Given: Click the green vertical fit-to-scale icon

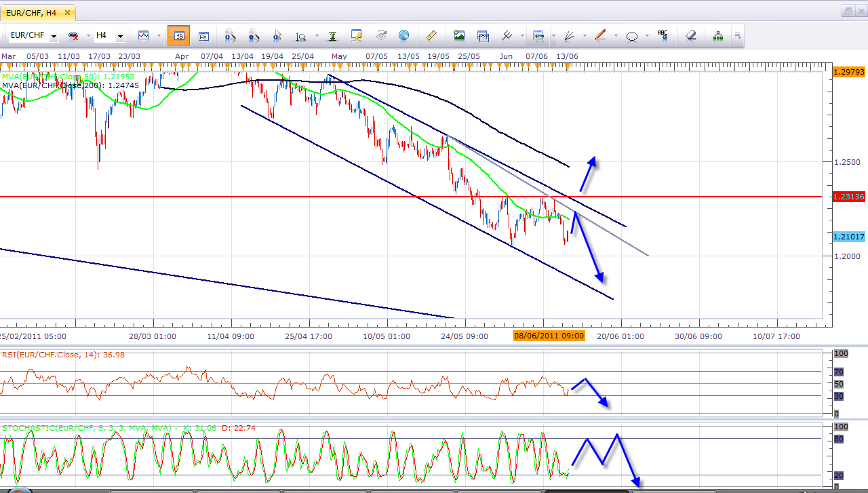Looking at the screenshot, I should 332,35.
